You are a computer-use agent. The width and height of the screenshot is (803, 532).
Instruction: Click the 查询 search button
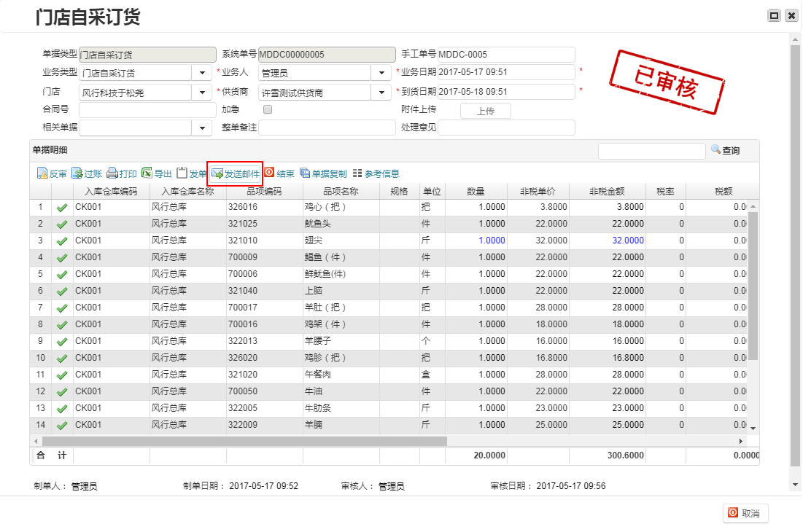click(726, 151)
